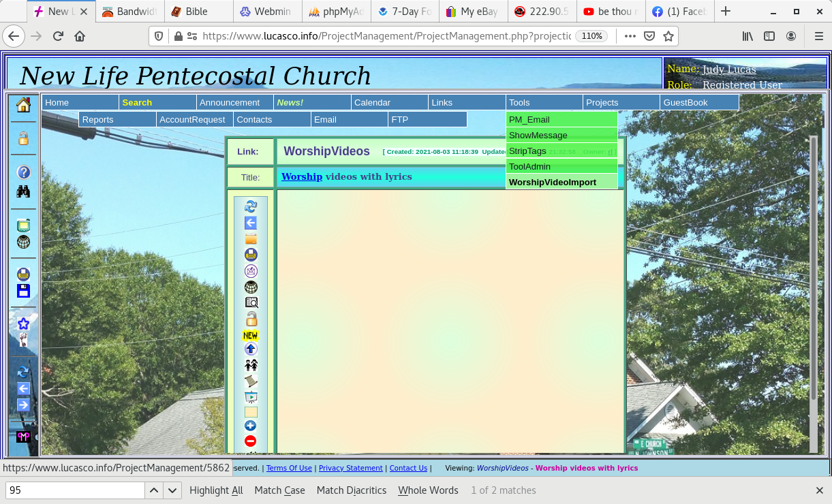Open the Worship link in title
The height and width of the screenshot is (504, 832).
click(x=301, y=177)
